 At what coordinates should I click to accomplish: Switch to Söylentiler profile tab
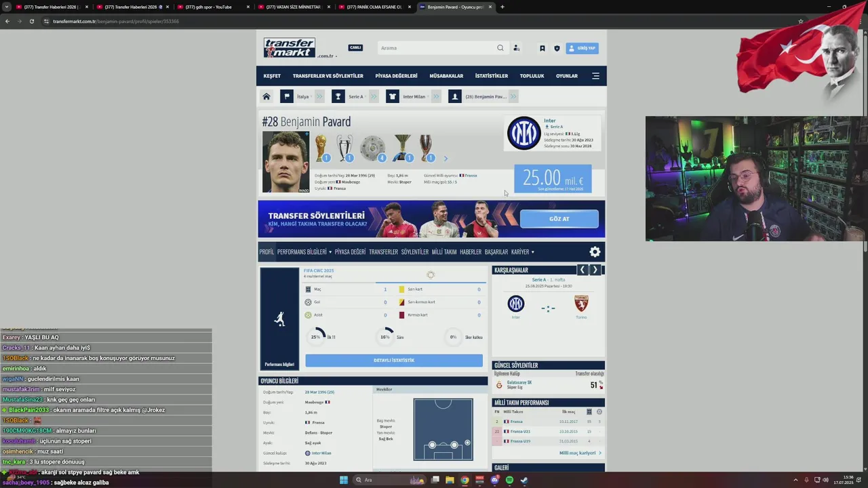[x=415, y=252]
